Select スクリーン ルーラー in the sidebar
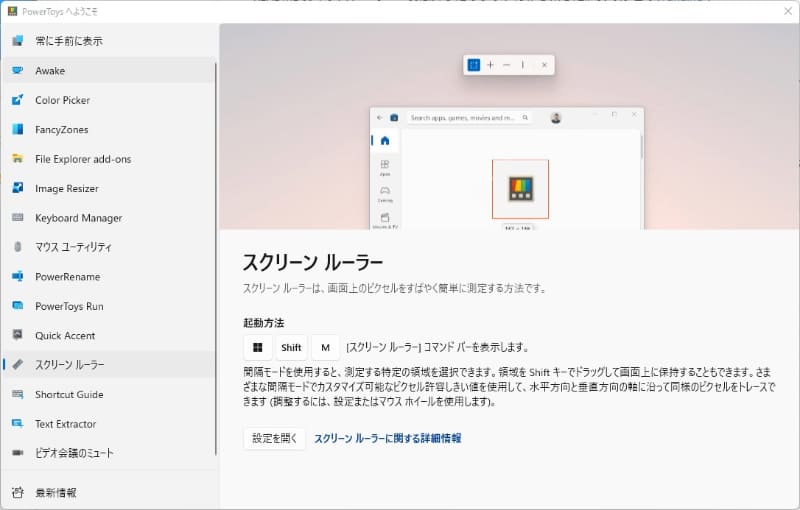The height and width of the screenshot is (510, 800). pyautogui.click(x=109, y=365)
